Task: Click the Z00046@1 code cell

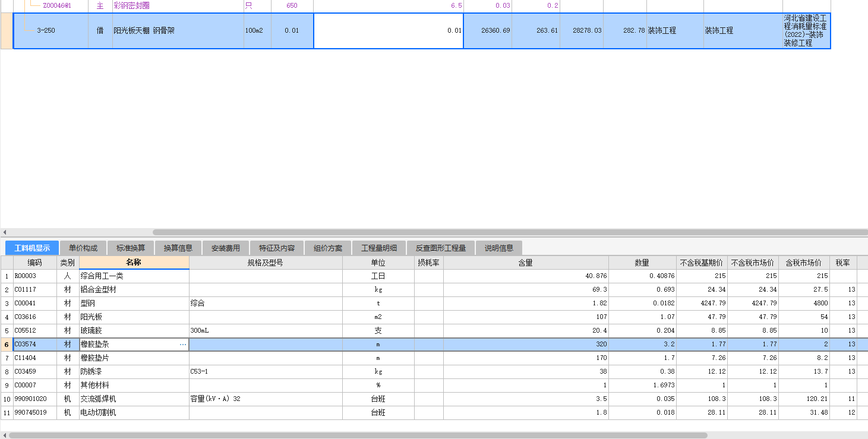Action: coord(57,6)
